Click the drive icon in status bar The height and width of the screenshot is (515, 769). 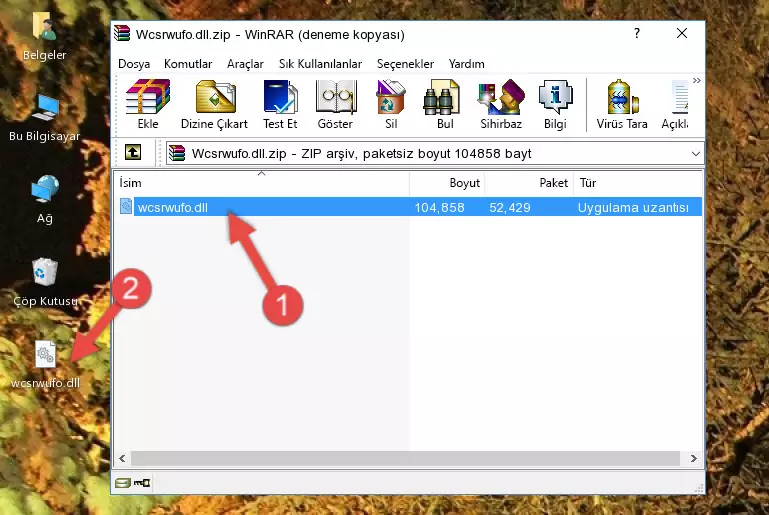pyautogui.click(x=123, y=483)
